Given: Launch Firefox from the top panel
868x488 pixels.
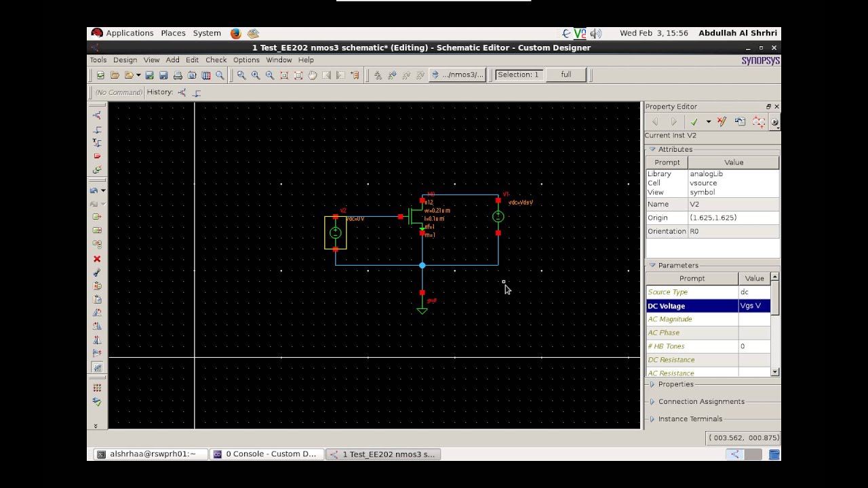Looking at the screenshot, I should click(x=235, y=33).
